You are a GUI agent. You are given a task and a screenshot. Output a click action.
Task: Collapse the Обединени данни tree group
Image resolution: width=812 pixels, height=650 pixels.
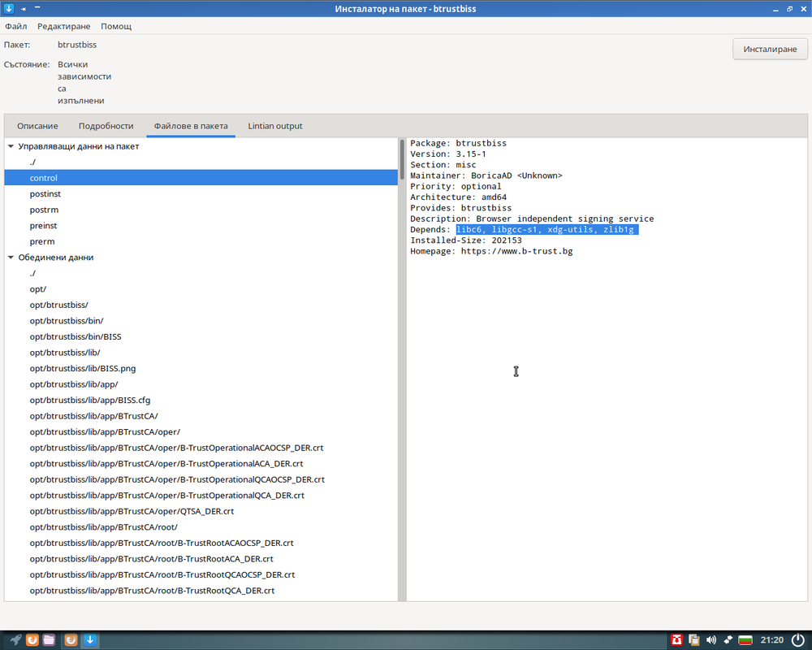11,257
